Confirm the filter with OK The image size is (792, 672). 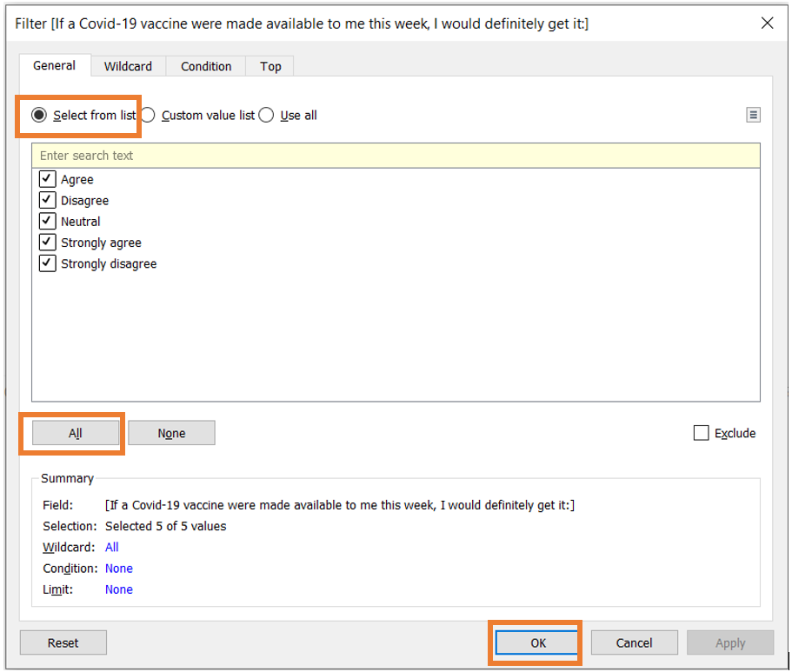coord(538,642)
